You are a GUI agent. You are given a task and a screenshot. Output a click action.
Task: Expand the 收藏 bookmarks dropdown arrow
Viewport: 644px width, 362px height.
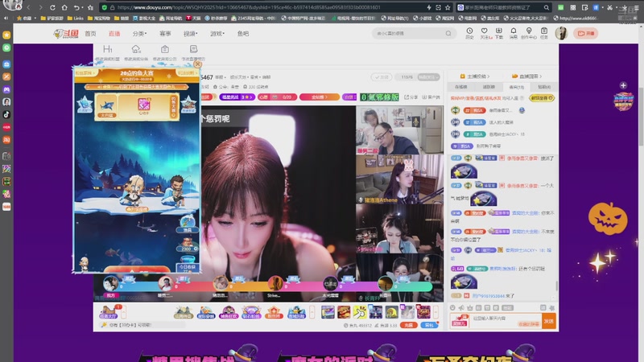point(35,18)
